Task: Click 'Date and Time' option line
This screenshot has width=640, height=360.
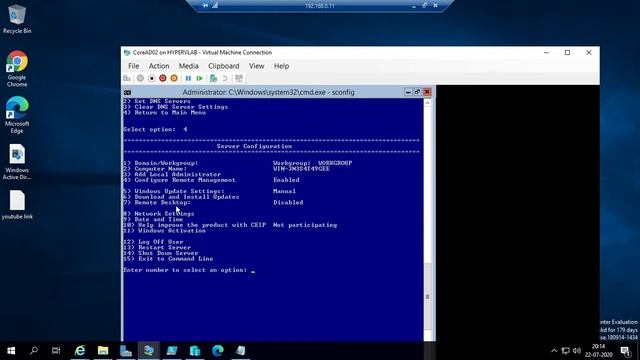Action: point(153,220)
